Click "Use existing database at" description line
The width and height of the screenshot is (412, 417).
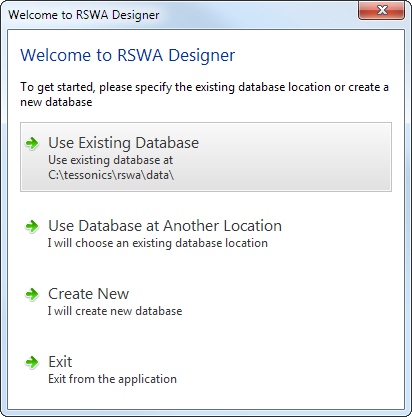(110, 160)
